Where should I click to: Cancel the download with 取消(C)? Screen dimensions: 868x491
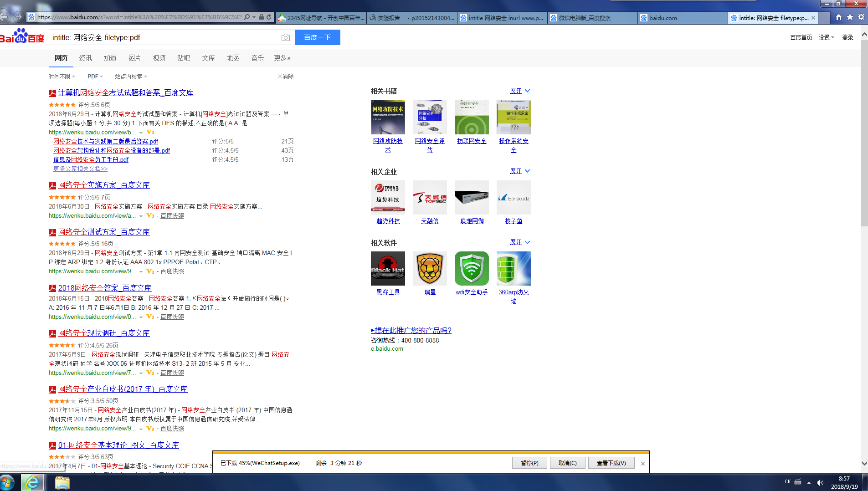point(568,463)
